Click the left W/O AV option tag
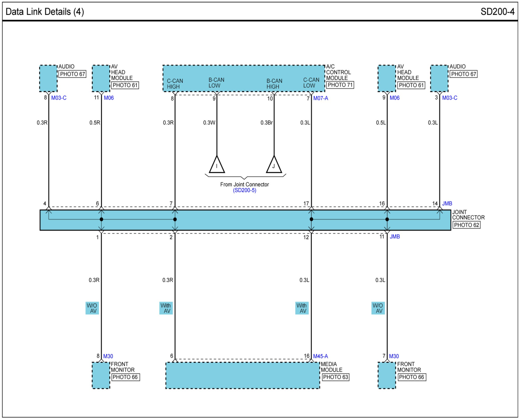 click(92, 308)
